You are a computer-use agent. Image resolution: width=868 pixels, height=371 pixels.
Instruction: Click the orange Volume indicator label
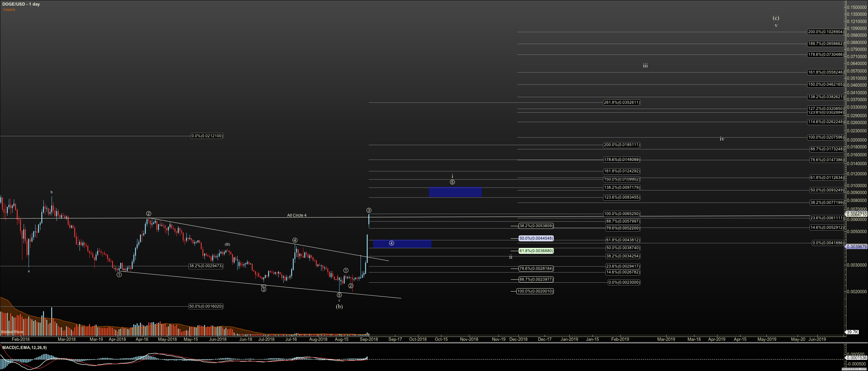pyautogui.click(x=9, y=10)
